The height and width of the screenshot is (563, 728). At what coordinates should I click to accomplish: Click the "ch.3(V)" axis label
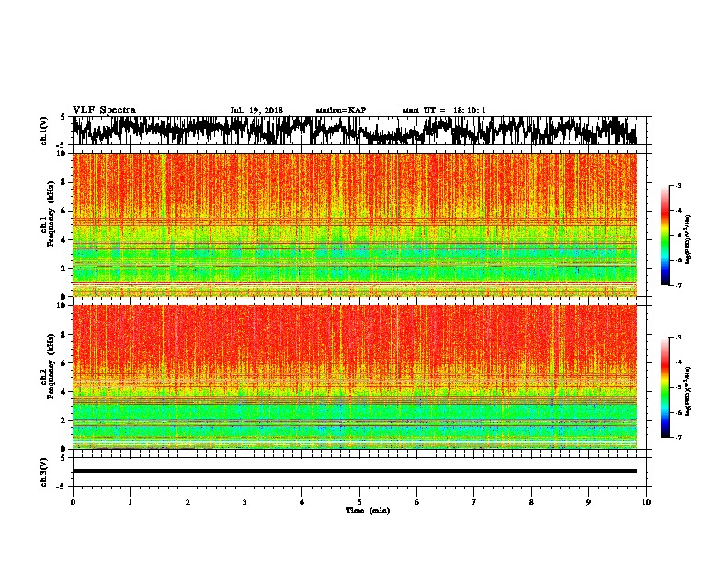point(43,472)
